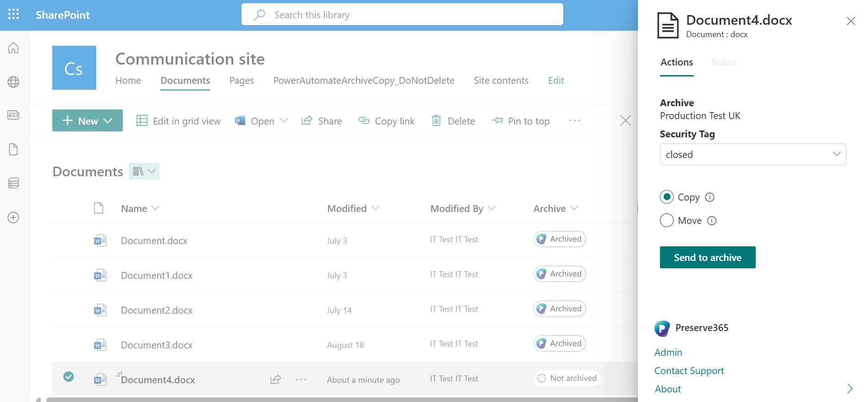Click the Word icon for Document1.docx

click(100, 275)
